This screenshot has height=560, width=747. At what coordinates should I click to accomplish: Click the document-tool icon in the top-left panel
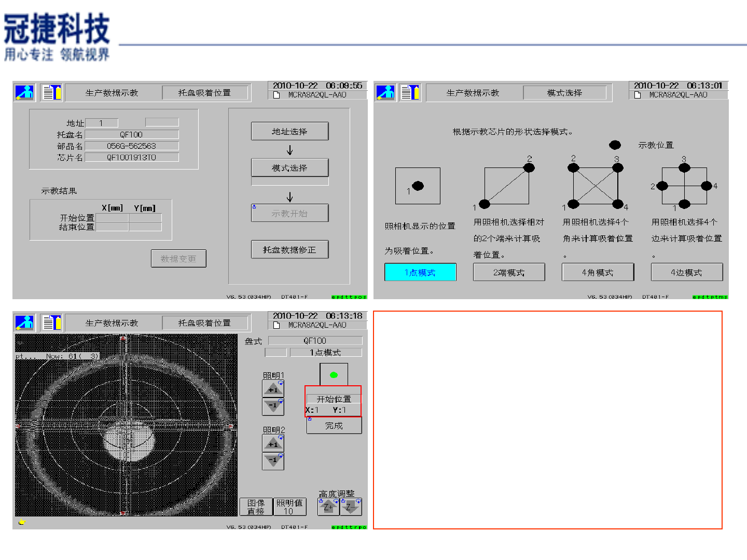pyautogui.click(x=51, y=92)
